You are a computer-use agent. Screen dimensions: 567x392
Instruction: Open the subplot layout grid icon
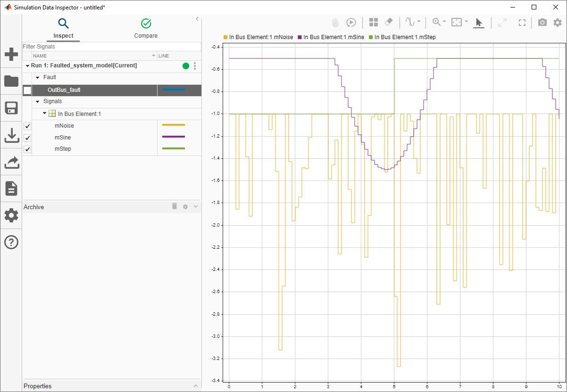pos(374,22)
